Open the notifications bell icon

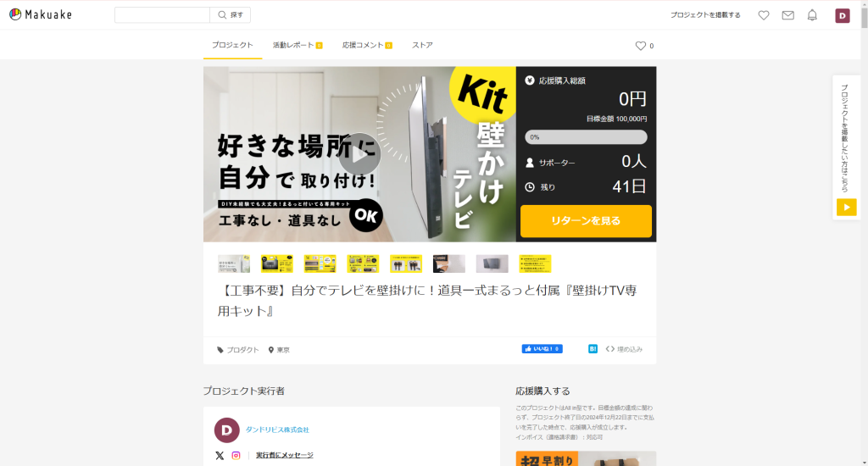pyautogui.click(x=812, y=15)
